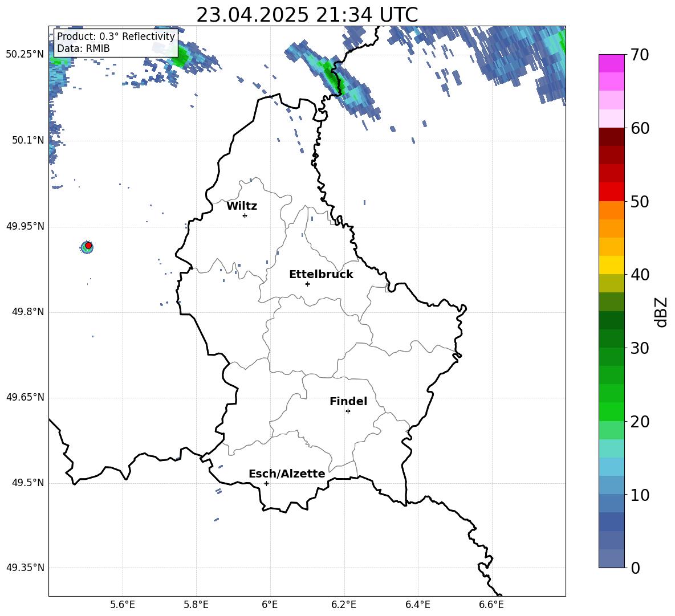Click the red dot radar marker
The height and width of the screenshot is (616, 675).
coord(88,246)
